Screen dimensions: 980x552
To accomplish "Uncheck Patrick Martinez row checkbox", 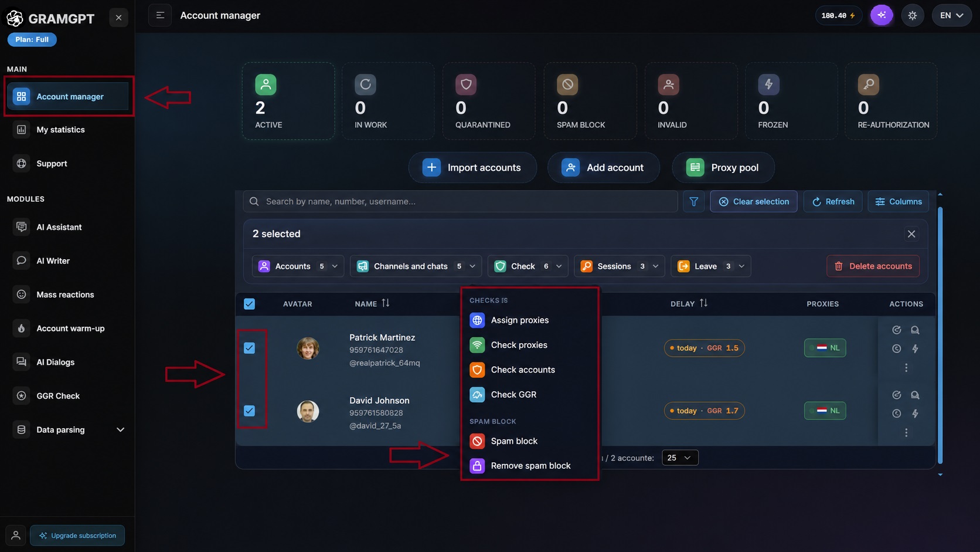I will click(x=249, y=348).
